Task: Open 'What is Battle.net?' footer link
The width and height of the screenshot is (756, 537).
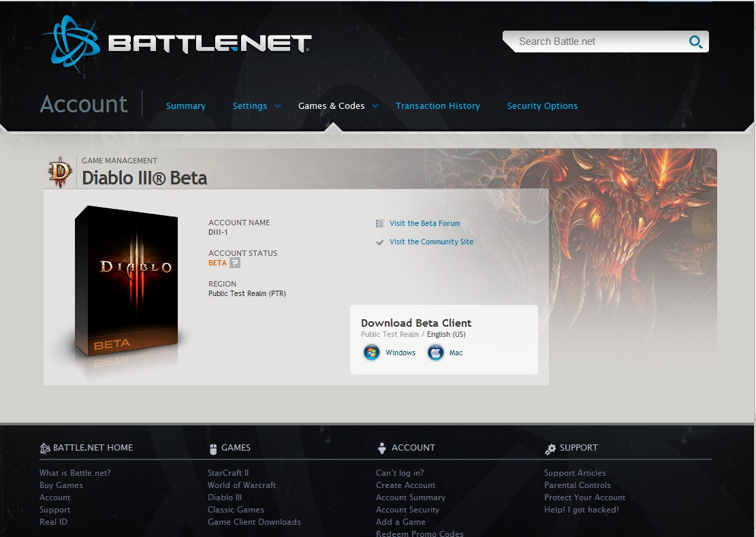Action: click(75, 473)
